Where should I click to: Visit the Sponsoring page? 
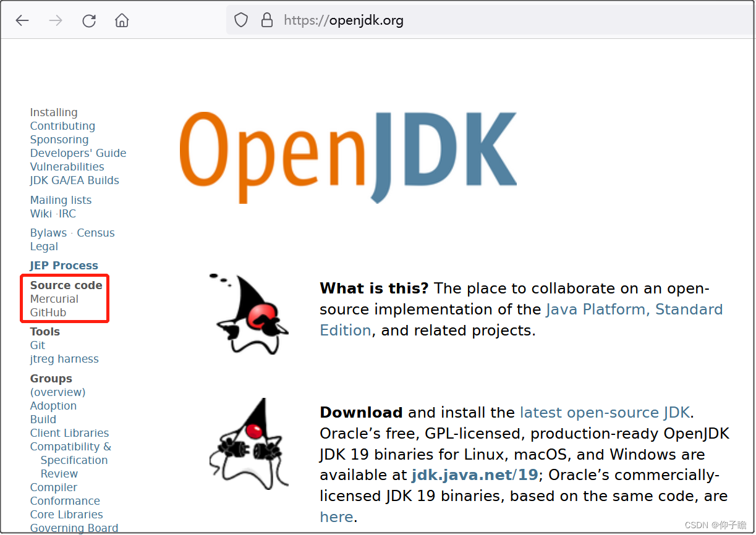(59, 140)
